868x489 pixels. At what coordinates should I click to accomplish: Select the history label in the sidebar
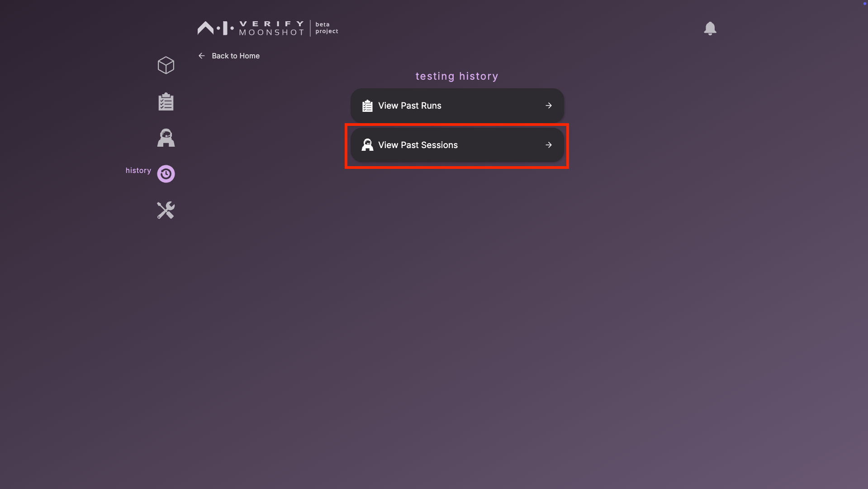point(138,170)
